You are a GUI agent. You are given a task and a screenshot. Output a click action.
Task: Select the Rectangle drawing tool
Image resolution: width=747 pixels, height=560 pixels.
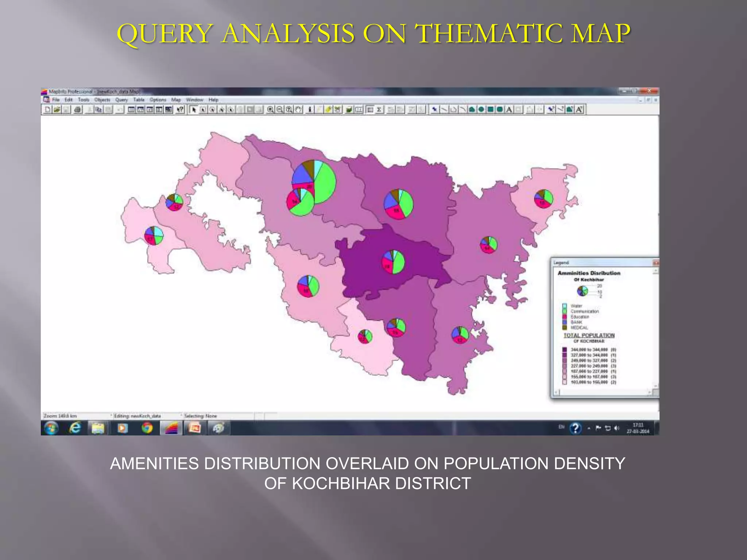coord(490,109)
